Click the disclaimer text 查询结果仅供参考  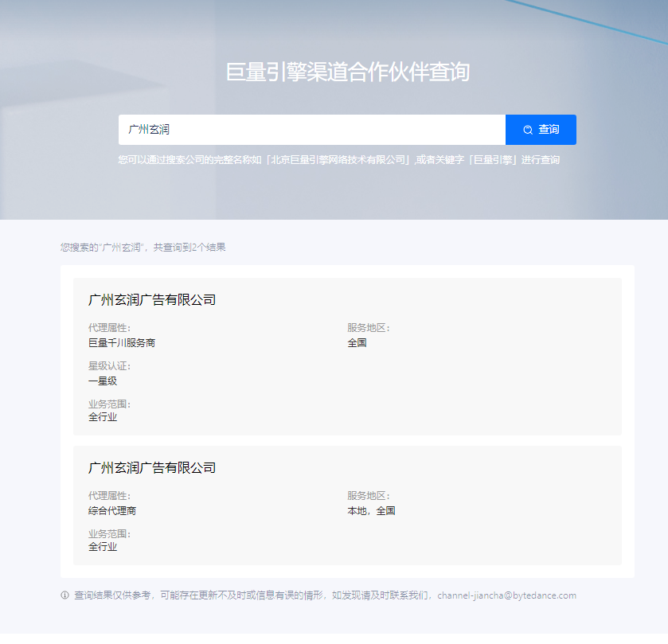coord(112,595)
